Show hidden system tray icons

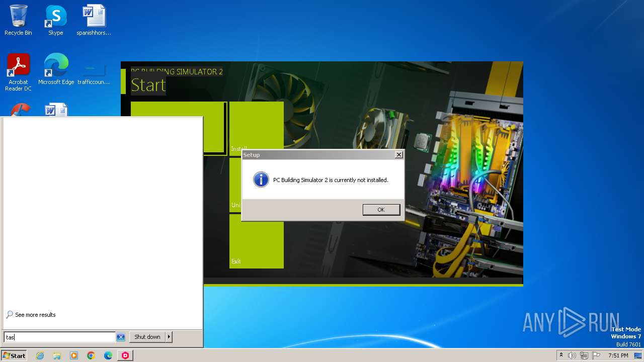click(x=561, y=355)
